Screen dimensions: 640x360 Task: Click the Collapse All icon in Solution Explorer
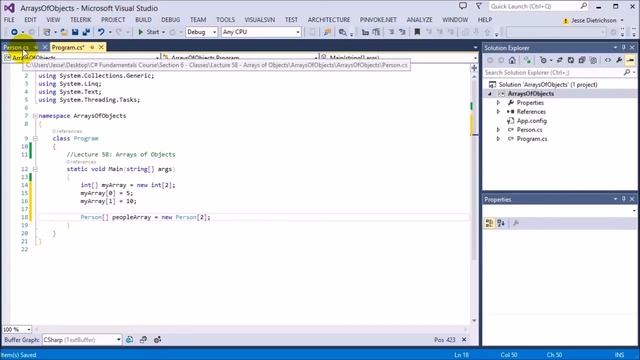582,60
